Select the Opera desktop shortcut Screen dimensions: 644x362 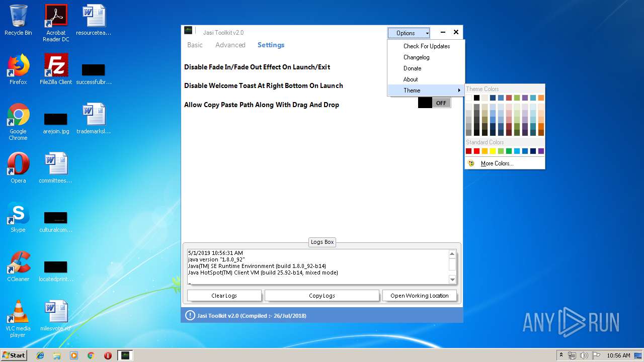click(x=18, y=168)
